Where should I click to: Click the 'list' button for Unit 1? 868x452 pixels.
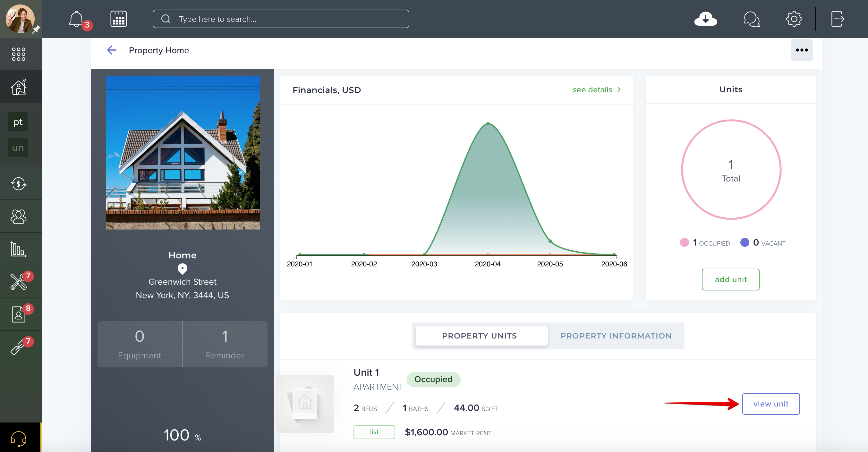pyautogui.click(x=374, y=432)
